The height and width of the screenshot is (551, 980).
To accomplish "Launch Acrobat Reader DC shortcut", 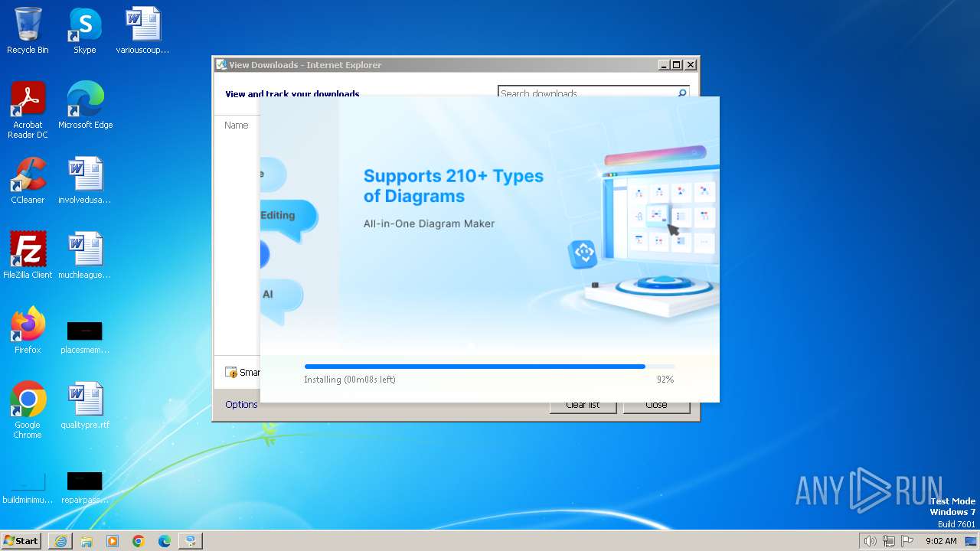I will click(x=28, y=110).
